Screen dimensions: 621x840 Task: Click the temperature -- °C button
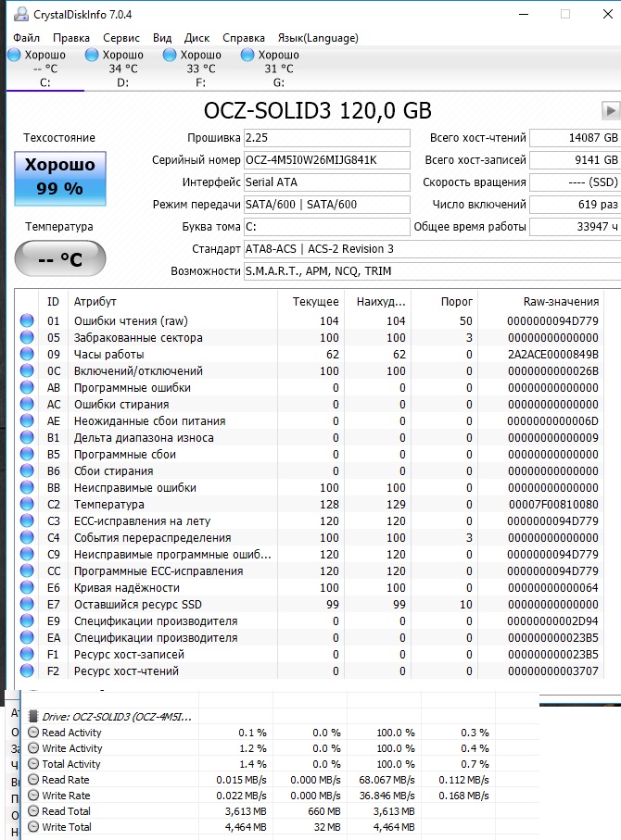pos(60,258)
